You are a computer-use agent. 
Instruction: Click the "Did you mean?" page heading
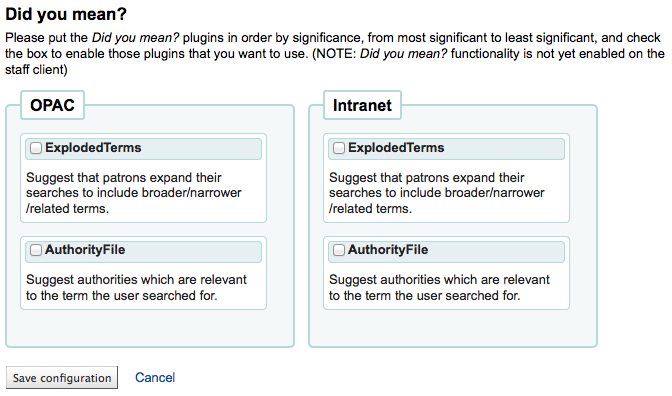click(66, 14)
